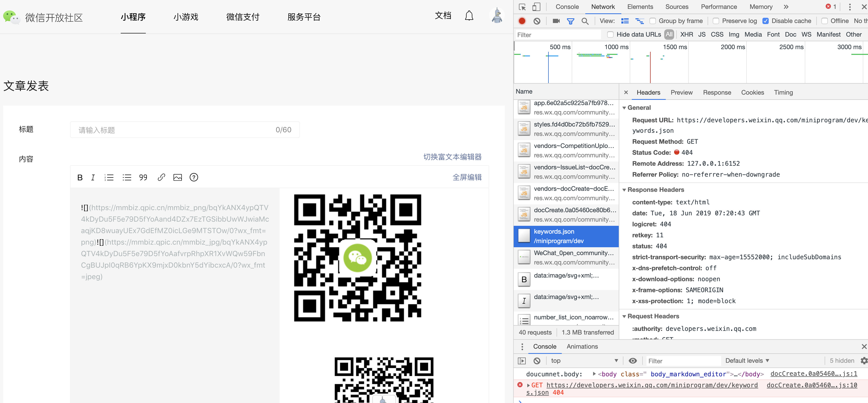Open the top JavaScript context dropdown
Viewport: 868px width, 403px height.
click(x=584, y=361)
